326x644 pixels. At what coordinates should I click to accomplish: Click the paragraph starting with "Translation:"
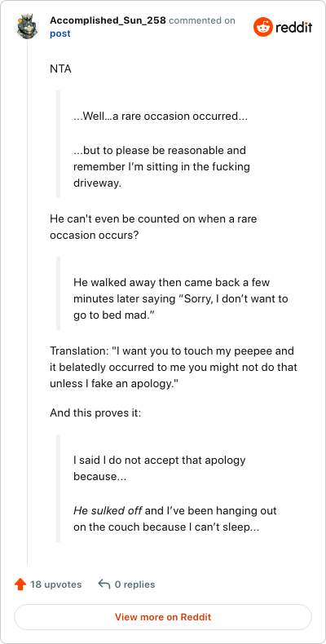pyautogui.click(x=174, y=367)
